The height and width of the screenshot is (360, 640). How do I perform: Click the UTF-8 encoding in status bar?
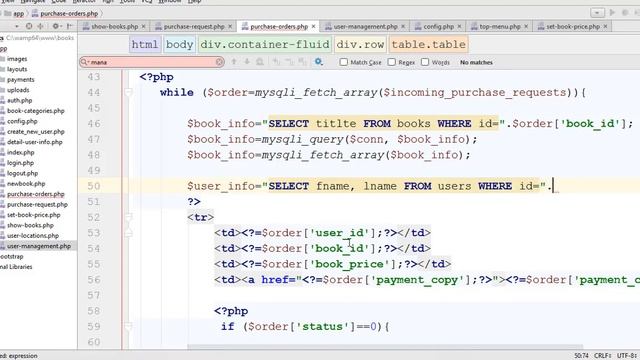click(627, 356)
